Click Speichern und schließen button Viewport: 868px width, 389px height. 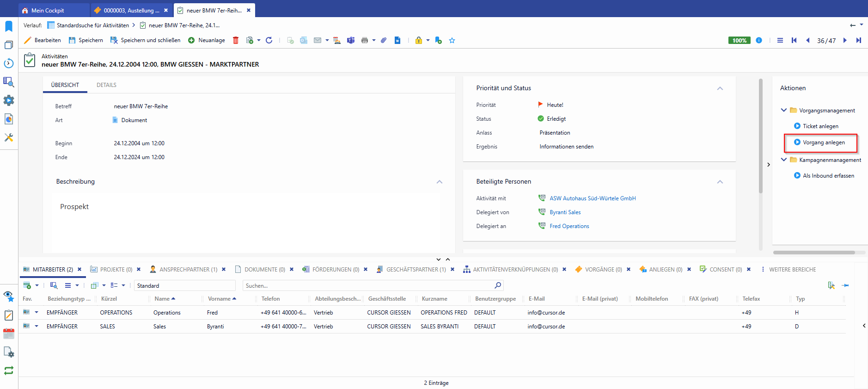tap(146, 40)
